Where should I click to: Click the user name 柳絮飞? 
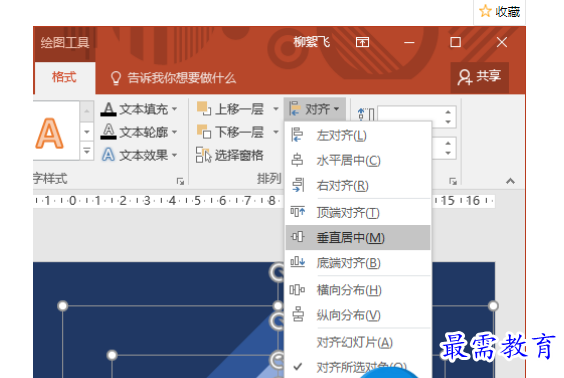pos(311,42)
